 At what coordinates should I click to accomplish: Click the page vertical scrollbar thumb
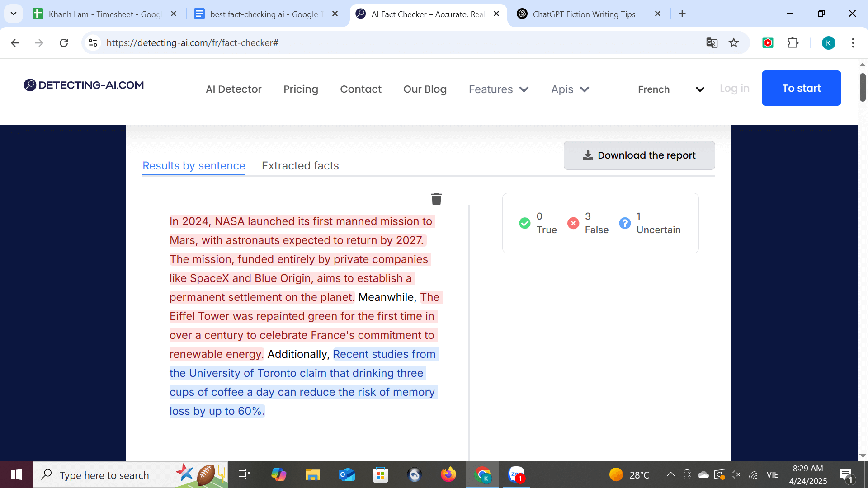coord(863,87)
